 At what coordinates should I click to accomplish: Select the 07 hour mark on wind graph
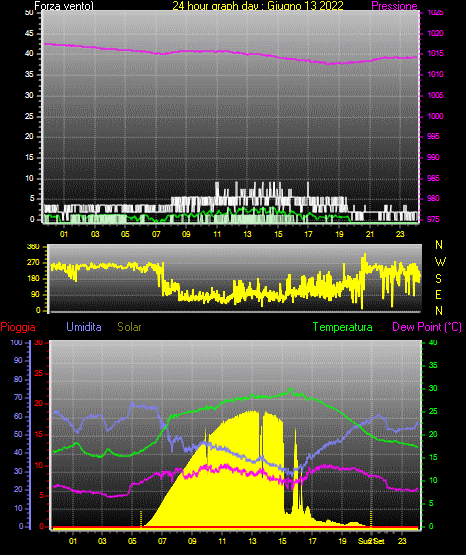point(156,234)
